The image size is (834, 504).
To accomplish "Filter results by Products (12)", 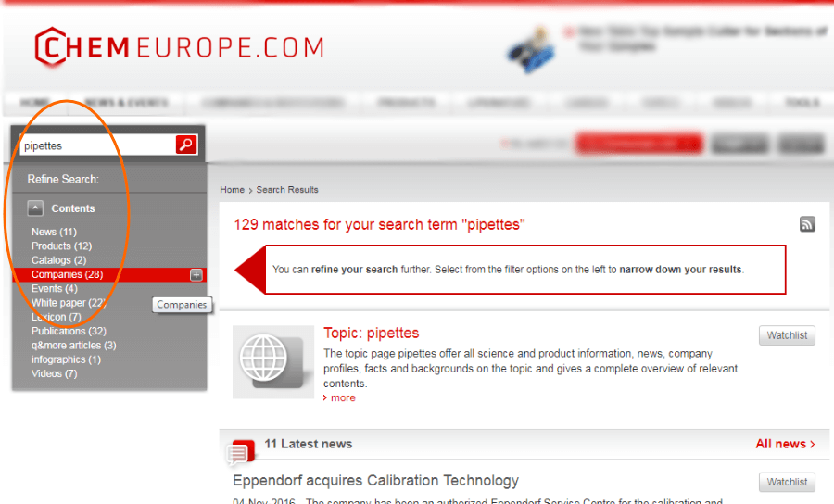I will pyautogui.click(x=61, y=246).
